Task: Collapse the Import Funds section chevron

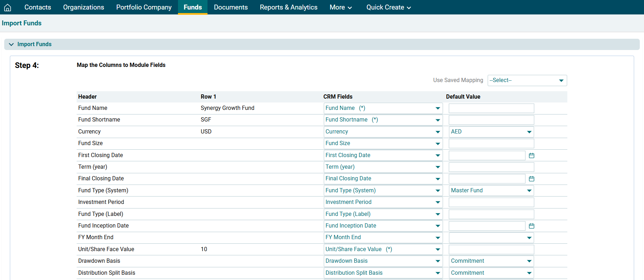Action: coord(11,44)
